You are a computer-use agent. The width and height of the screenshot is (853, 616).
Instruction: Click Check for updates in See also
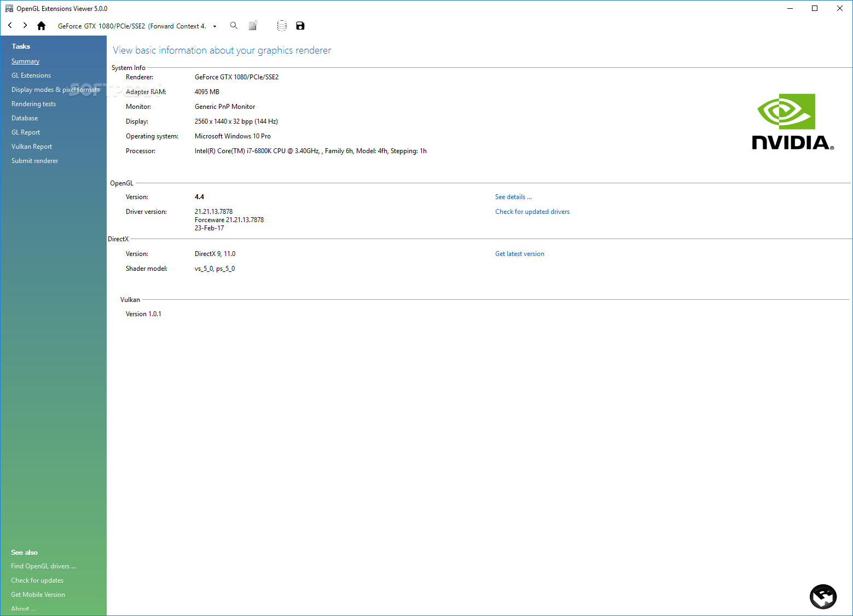[37, 580]
